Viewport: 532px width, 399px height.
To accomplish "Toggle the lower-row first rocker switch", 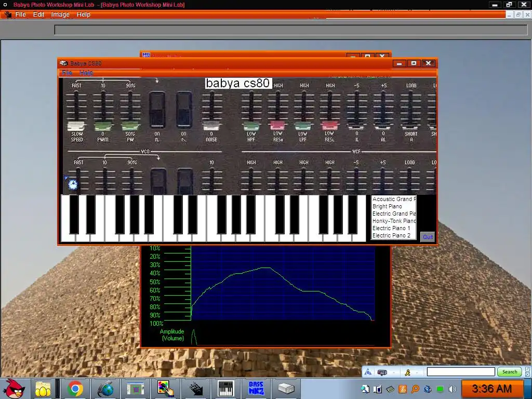I will (158, 181).
